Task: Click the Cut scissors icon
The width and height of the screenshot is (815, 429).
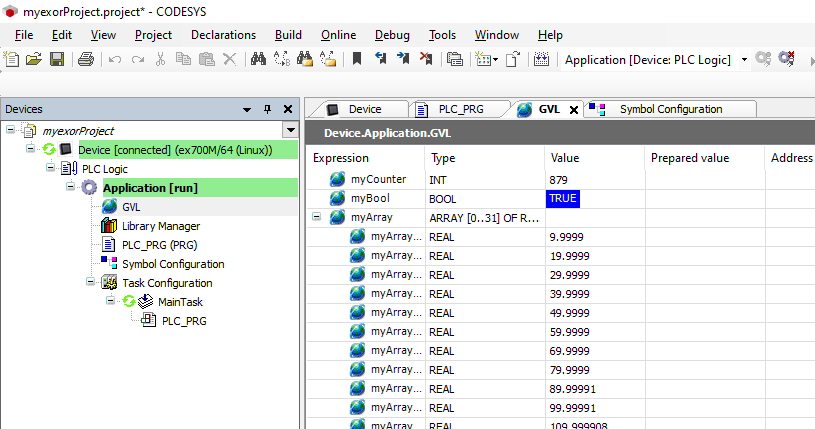Action: click(161, 59)
